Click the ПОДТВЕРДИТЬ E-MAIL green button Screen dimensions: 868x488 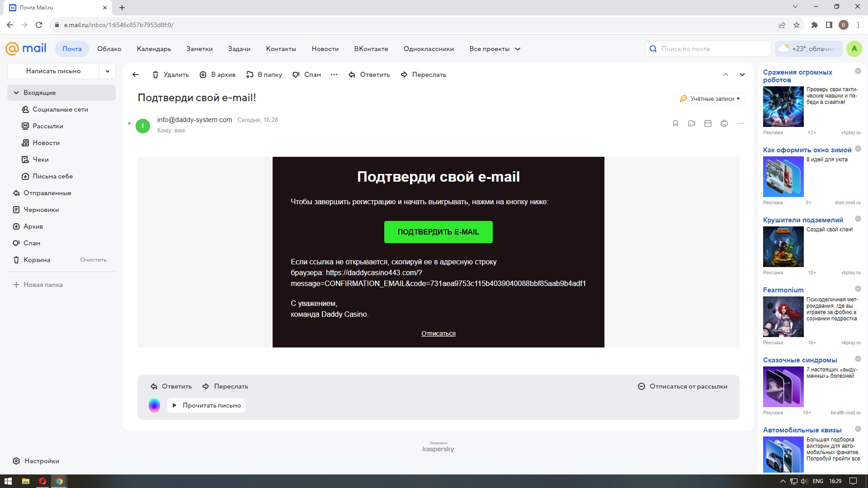(438, 232)
